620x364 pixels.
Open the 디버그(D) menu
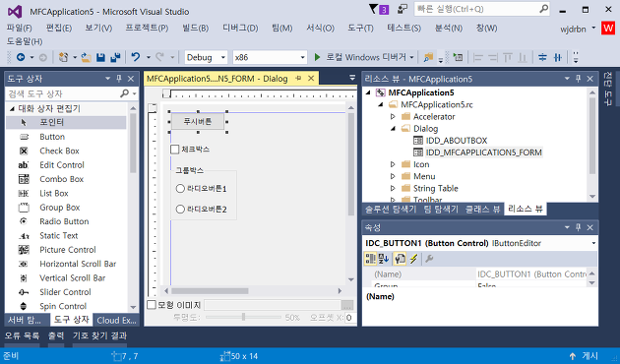[240, 29]
